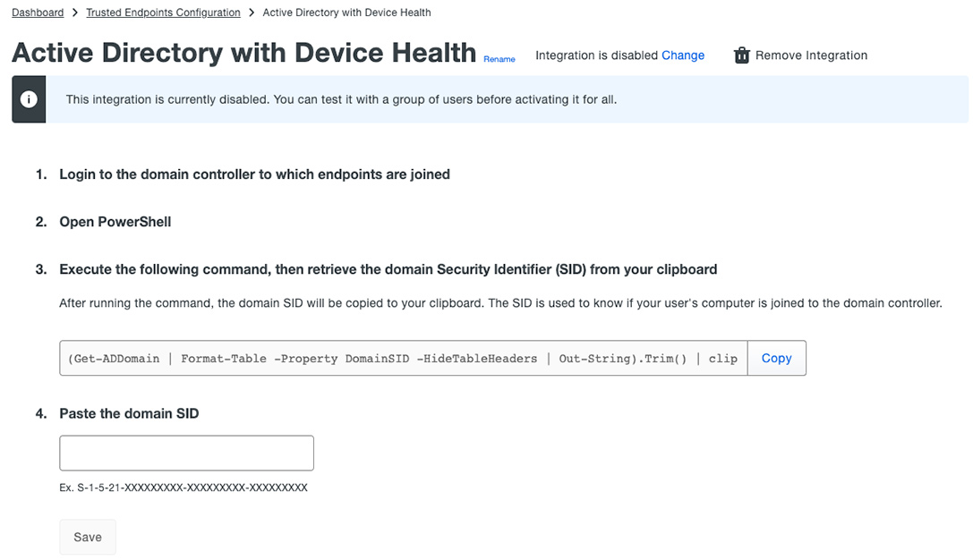Viewport: 973px width, 560px height.
Task: Click the Remove Integration label
Action: point(811,55)
